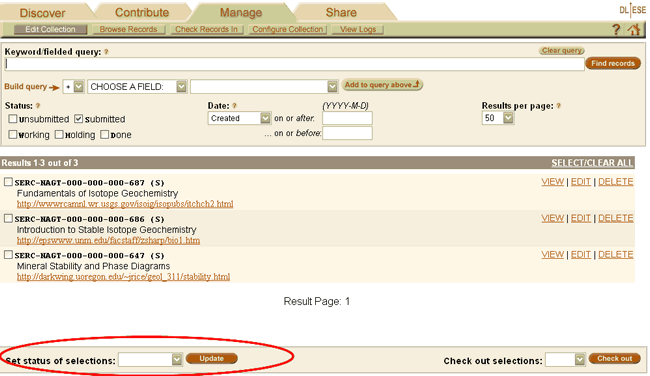Edit the Introduction to Stable Isotope record
Image resolution: width=650 pixels, height=376 pixels.
581,218
